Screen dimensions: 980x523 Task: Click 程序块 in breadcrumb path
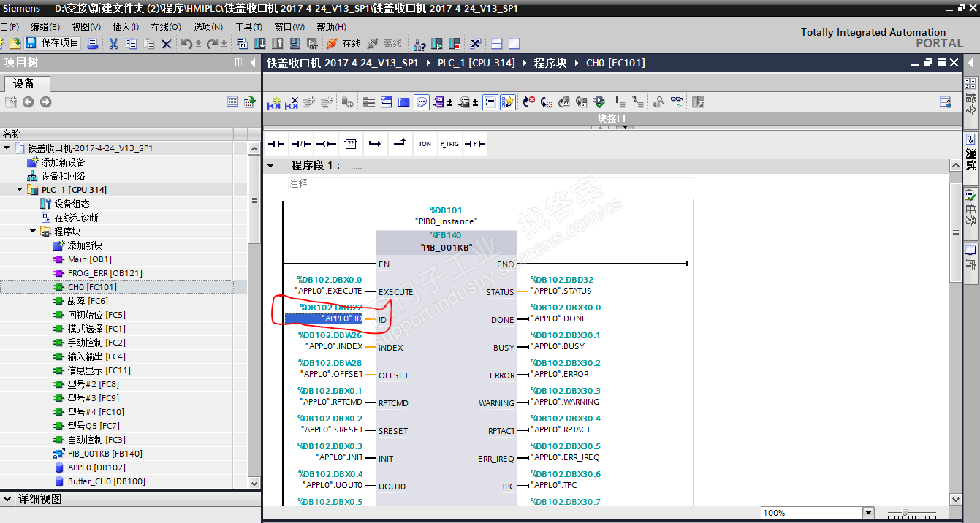click(550, 63)
